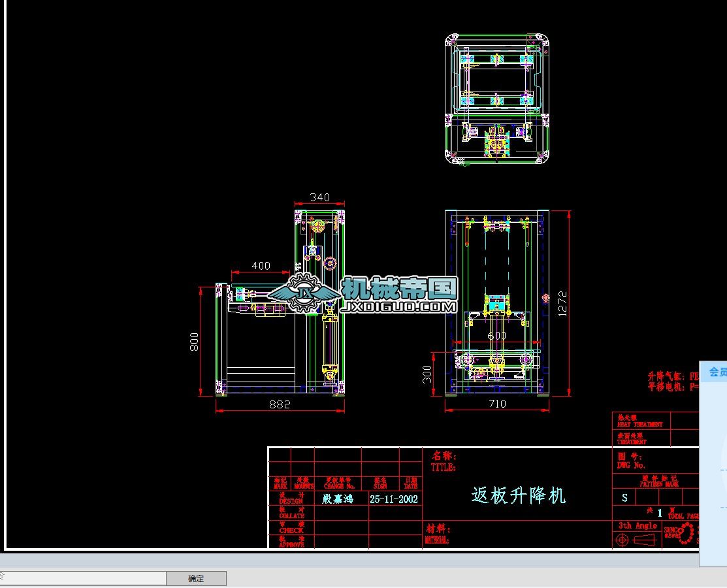This screenshot has height=588, width=727.
Task: Click the company logo in title block
Action: [x=680, y=533]
